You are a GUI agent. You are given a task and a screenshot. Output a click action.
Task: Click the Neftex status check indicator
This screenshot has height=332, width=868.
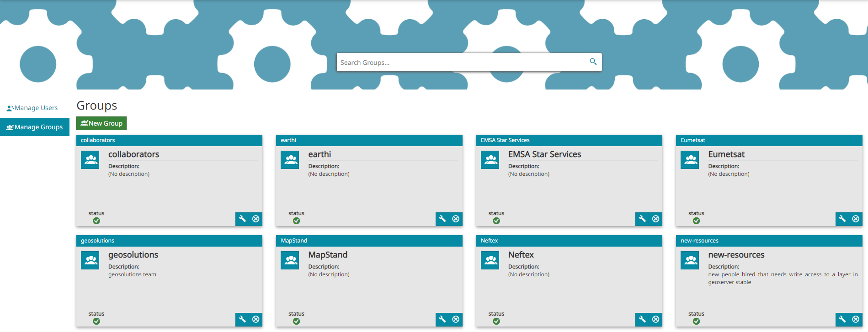pos(496,321)
